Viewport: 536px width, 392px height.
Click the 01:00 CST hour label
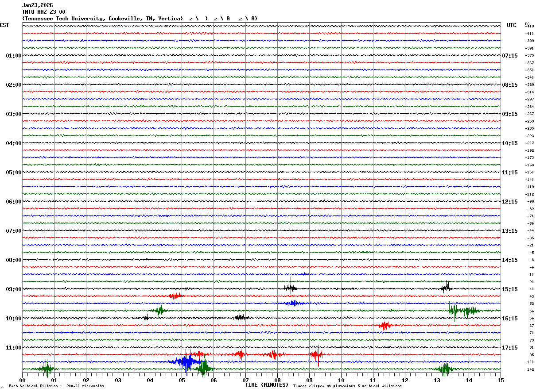pos(13,56)
